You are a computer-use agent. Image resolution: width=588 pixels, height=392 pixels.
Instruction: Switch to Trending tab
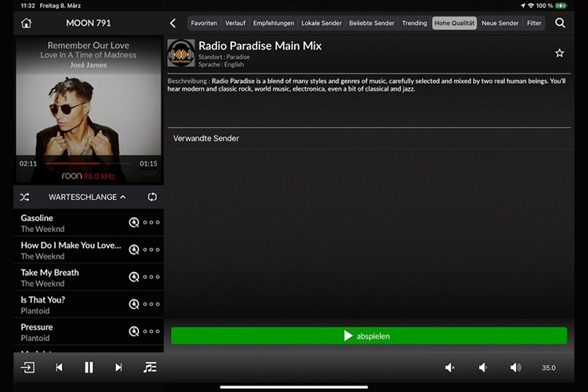415,24
